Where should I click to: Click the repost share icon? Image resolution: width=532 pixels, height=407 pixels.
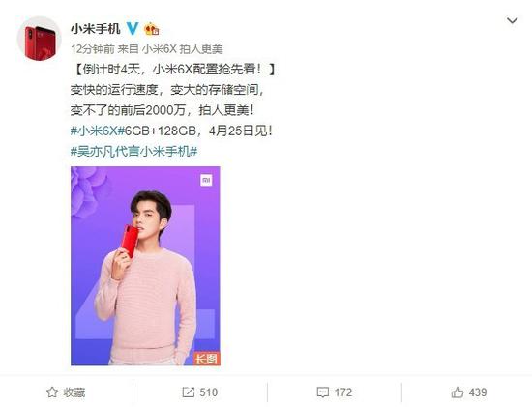click(188, 392)
